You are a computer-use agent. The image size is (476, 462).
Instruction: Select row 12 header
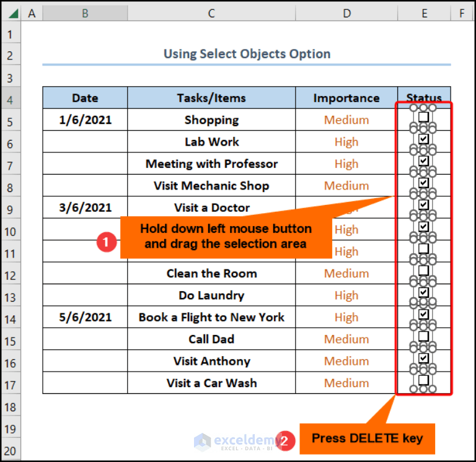click(x=11, y=273)
